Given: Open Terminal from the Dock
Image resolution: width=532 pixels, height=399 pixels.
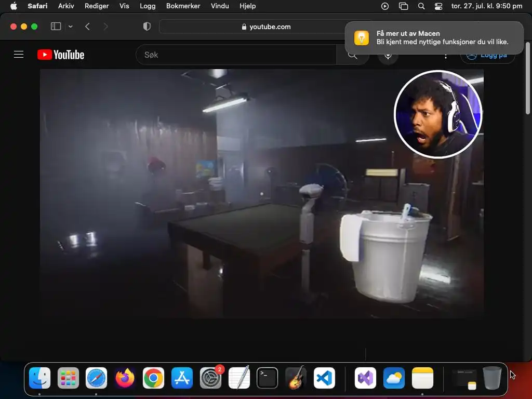Looking at the screenshot, I should [x=268, y=378].
